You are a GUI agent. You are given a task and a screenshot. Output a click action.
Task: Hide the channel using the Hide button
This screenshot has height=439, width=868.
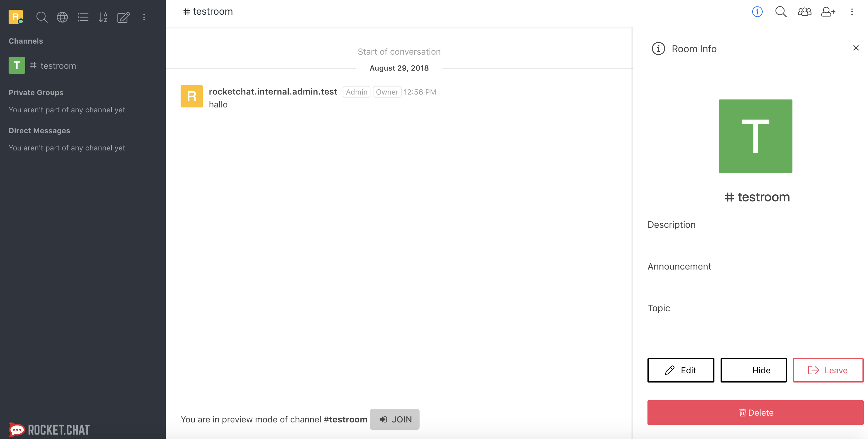[x=753, y=370]
